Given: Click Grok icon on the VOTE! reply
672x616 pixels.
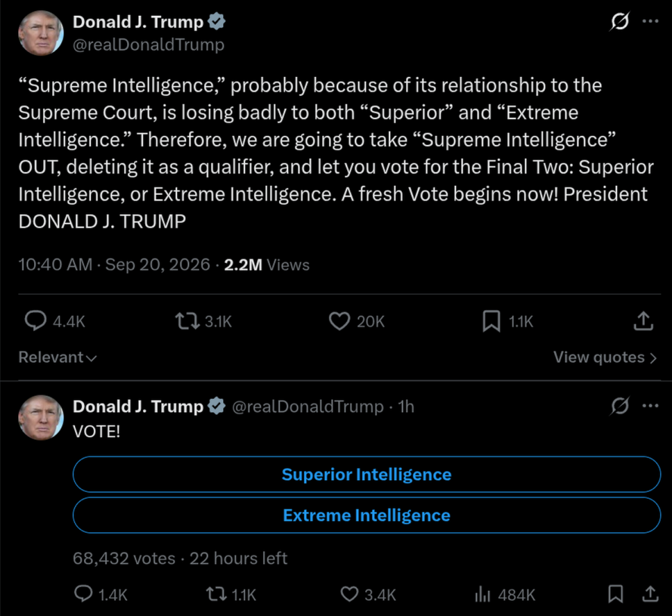Looking at the screenshot, I should (619, 406).
